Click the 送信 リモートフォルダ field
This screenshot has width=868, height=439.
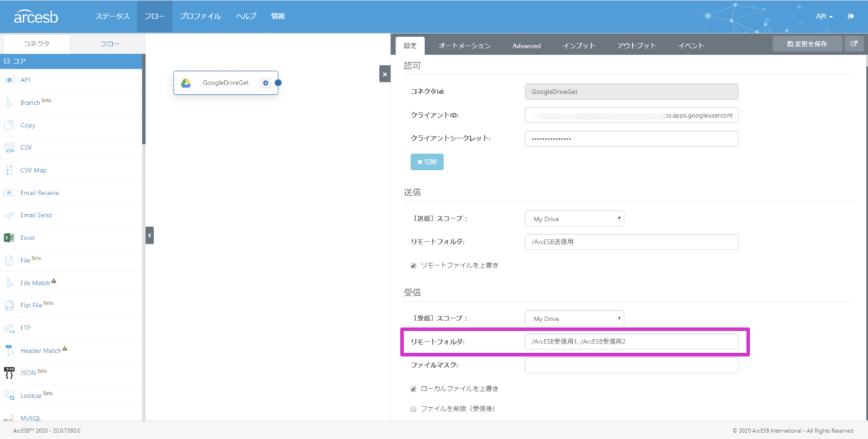tap(631, 242)
